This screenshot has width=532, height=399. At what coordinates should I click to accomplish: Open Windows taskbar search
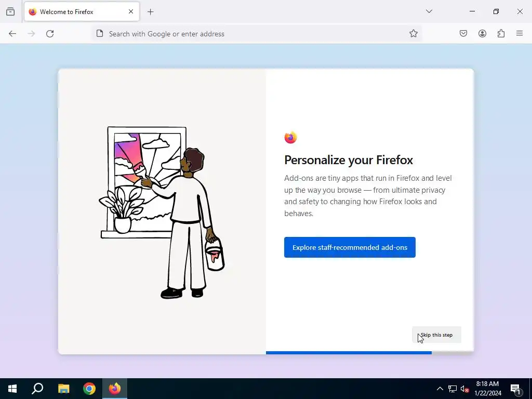coord(37,389)
